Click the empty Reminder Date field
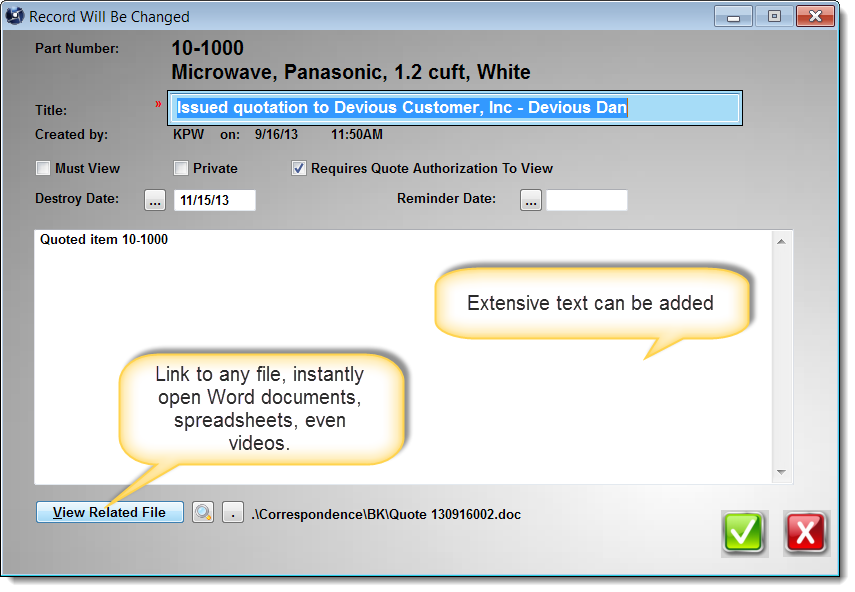Viewport: 855px width, 592px height. pyautogui.click(x=586, y=200)
